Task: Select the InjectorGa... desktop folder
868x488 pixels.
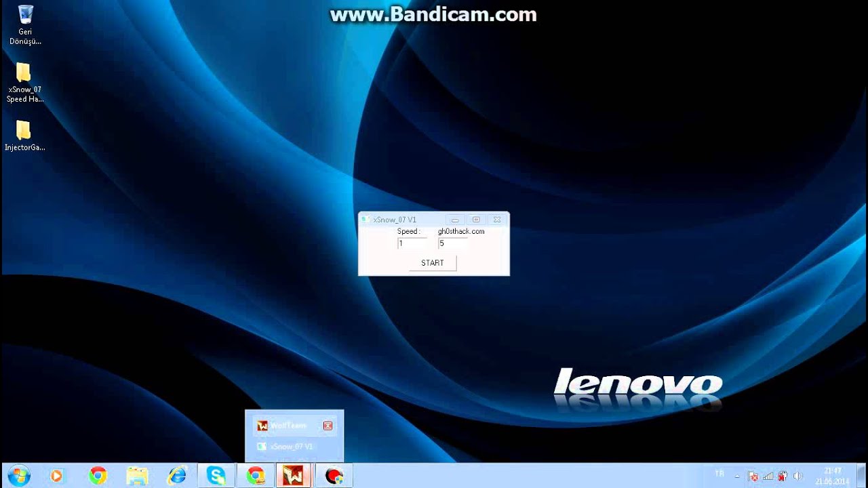Action: 24,136
